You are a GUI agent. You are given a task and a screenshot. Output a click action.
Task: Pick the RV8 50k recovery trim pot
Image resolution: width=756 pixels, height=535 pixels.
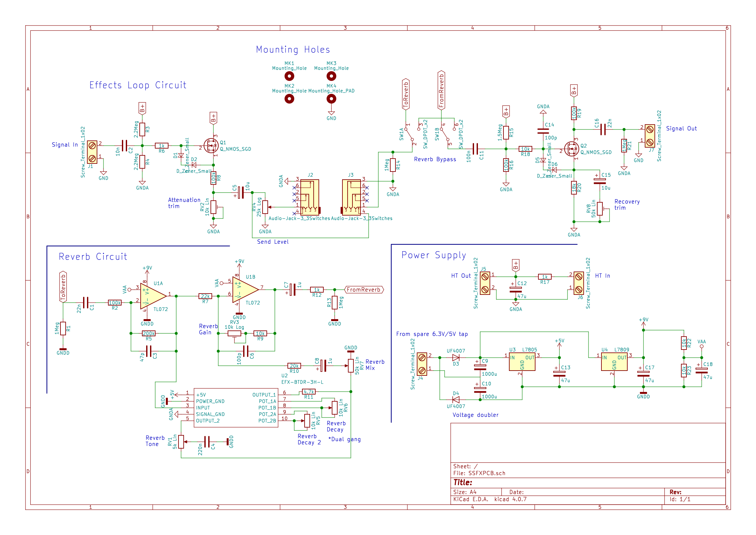coord(600,209)
